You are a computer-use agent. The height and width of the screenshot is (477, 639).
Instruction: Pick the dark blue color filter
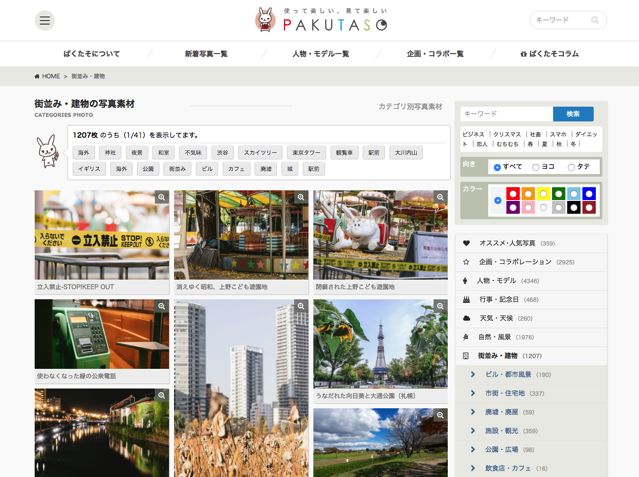click(x=589, y=193)
